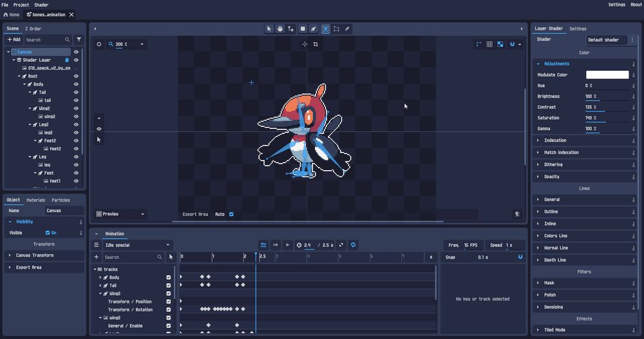Click the ping-pong arrows icon beside the duration
Screen dimensions: 644x339
[341, 245]
